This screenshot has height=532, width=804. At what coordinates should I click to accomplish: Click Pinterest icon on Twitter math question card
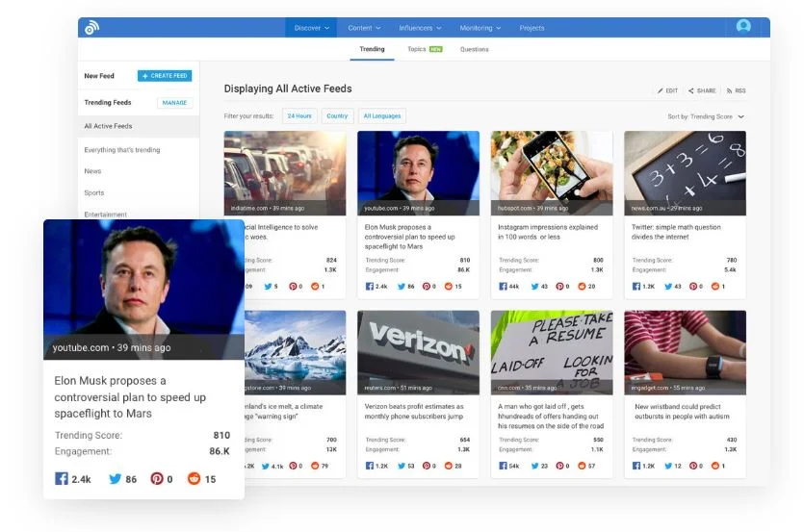coord(692,287)
